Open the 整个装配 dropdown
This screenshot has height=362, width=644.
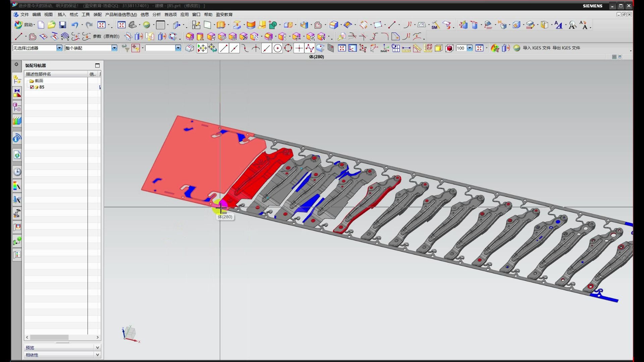point(114,48)
